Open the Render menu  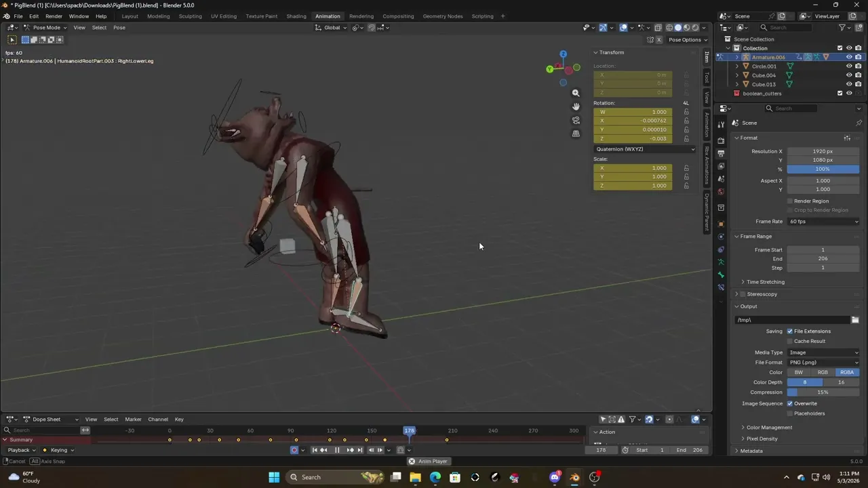tap(54, 16)
